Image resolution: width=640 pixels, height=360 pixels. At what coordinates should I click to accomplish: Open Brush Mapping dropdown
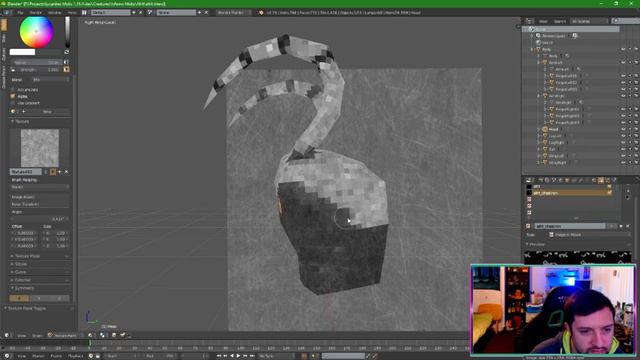click(40, 187)
